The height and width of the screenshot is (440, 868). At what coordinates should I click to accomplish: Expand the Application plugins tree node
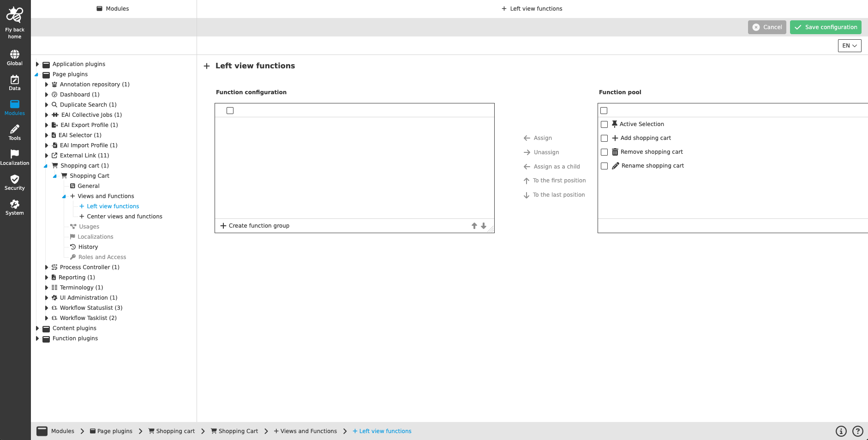(x=38, y=64)
